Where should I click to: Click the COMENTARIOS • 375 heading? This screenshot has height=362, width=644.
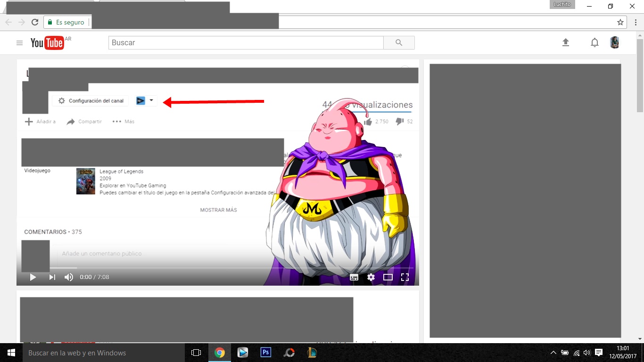53,232
